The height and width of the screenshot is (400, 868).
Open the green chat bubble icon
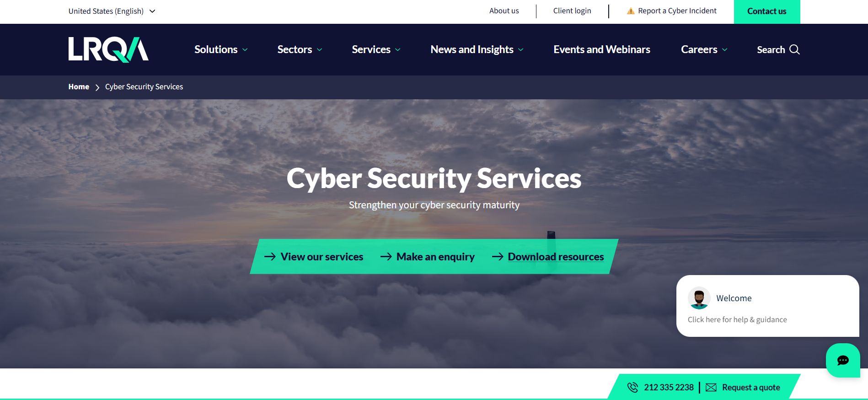[x=843, y=360]
